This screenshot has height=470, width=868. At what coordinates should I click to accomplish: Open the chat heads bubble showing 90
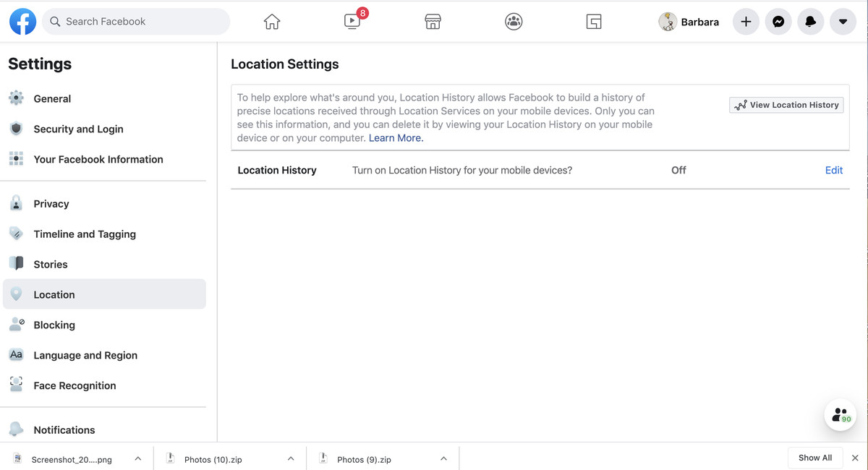pos(840,414)
